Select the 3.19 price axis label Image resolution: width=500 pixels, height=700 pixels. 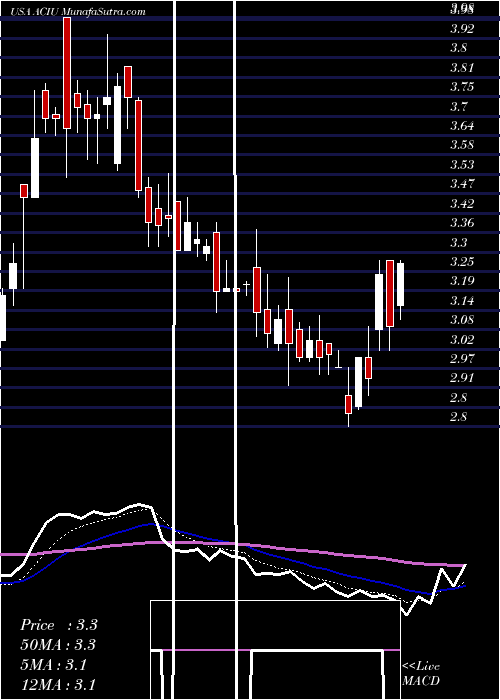click(462, 281)
